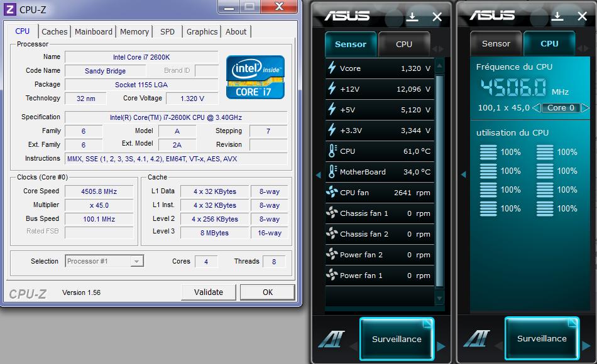Click the Core Voltage 1.320 V field
The width and height of the screenshot is (597, 364).
click(192, 99)
